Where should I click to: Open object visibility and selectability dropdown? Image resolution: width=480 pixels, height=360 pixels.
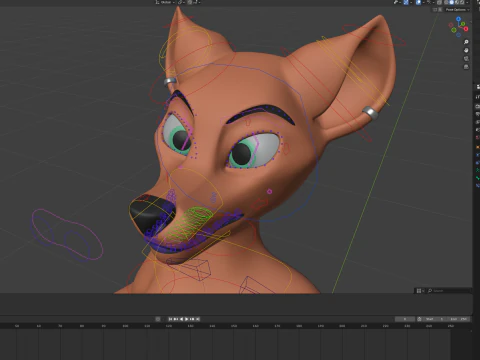click(x=397, y=2)
